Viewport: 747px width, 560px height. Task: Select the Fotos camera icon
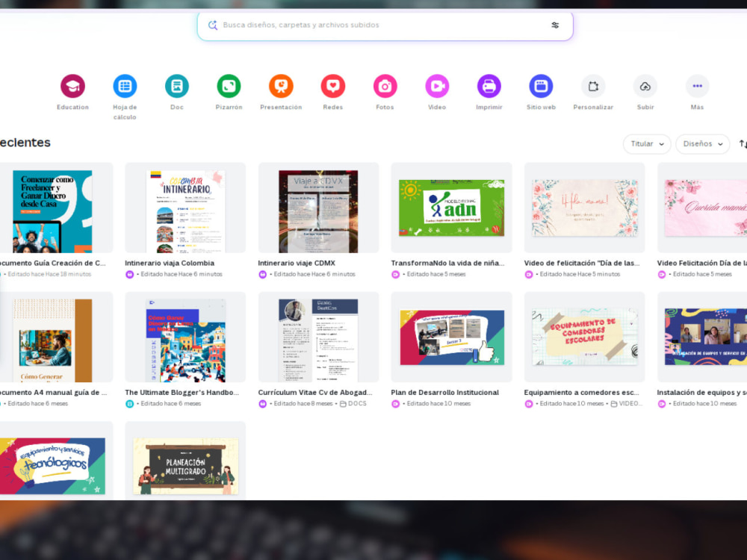click(x=385, y=86)
